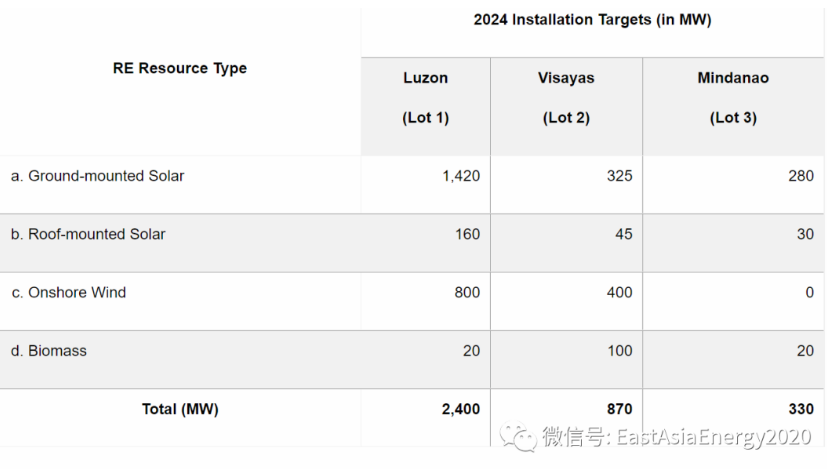The height and width of the screenshot is (469, 827).
Task: Click the WeChat logo icon in watermark
Action: coord(518,437)
